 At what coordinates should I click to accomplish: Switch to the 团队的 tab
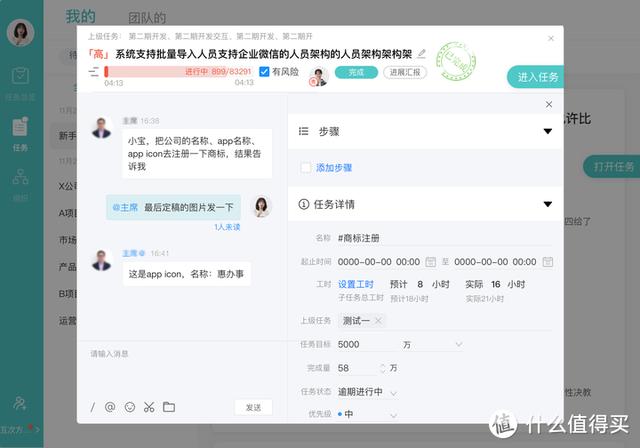pos(147,18)
